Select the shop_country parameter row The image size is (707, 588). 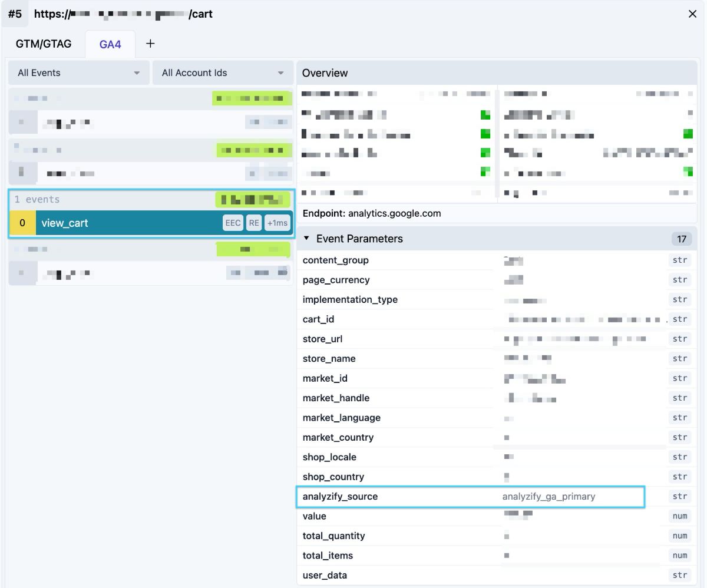pos(497,477)
